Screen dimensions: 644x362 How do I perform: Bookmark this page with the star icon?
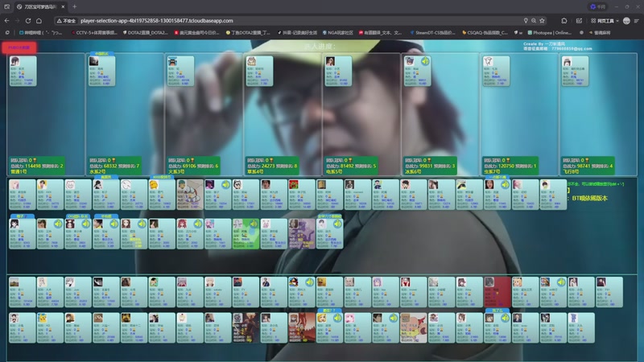542,21
